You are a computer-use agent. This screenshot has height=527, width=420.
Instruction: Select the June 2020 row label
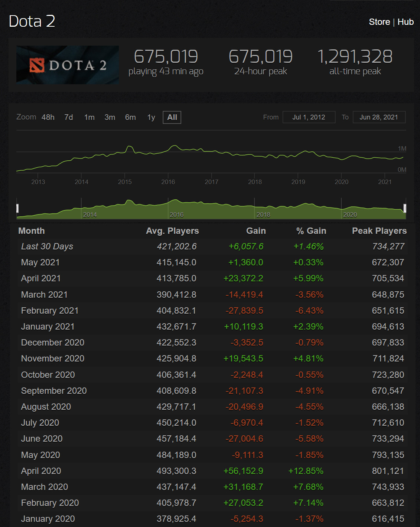pos(42,439)
